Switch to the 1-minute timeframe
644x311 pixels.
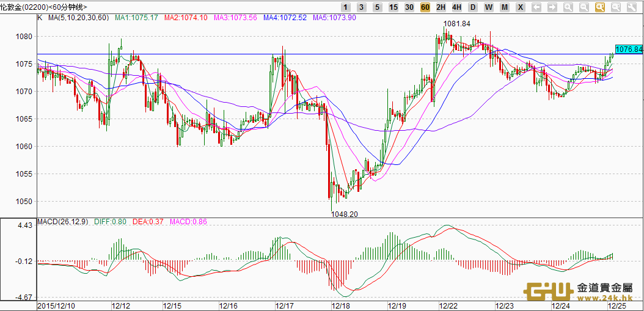[346, 7]
